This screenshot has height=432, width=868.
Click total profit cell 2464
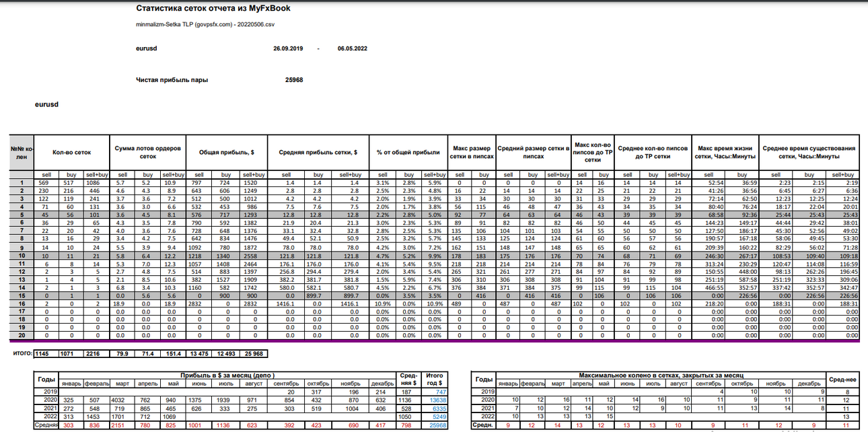click(252, 264)
